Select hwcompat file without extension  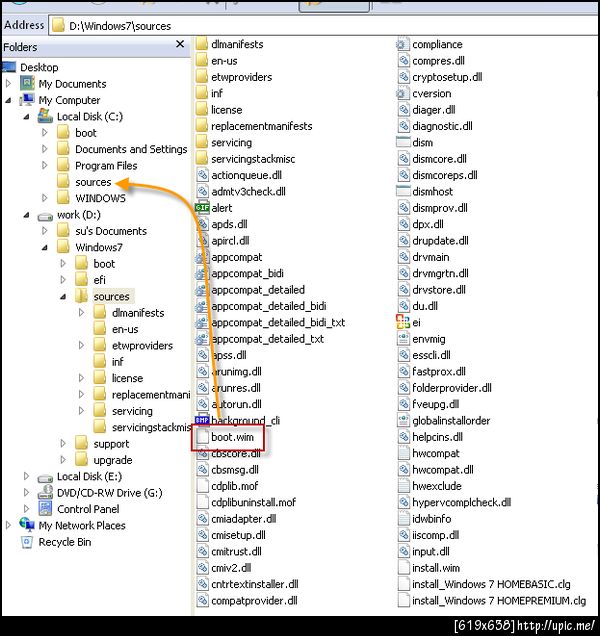point(436,453)
